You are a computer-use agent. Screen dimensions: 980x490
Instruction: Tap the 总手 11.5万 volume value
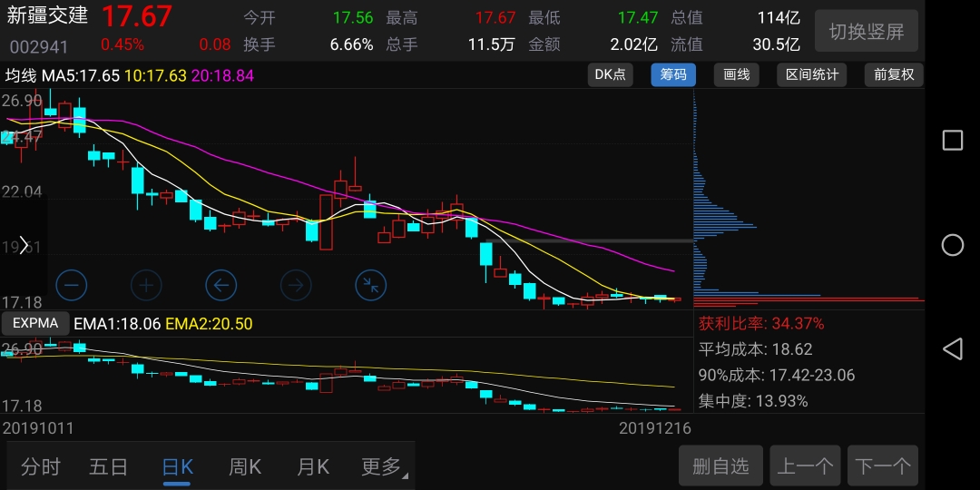click(491, 44)
